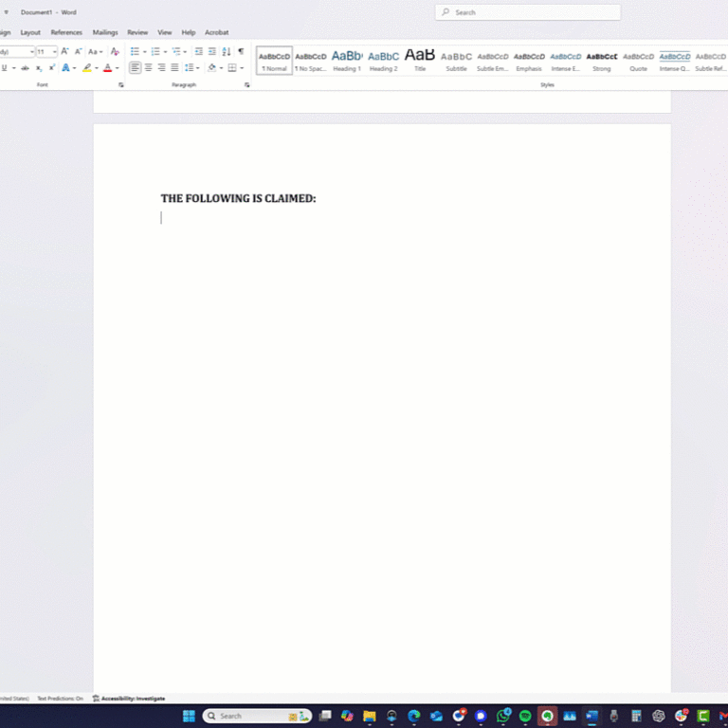Expand the Line Spacing dropdown

pos(199,68)
